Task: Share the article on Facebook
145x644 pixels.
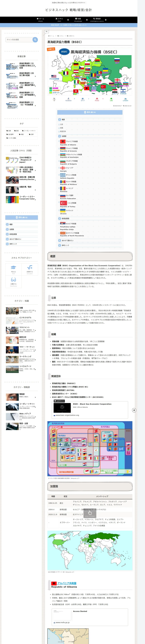Action: click(68, 99)
